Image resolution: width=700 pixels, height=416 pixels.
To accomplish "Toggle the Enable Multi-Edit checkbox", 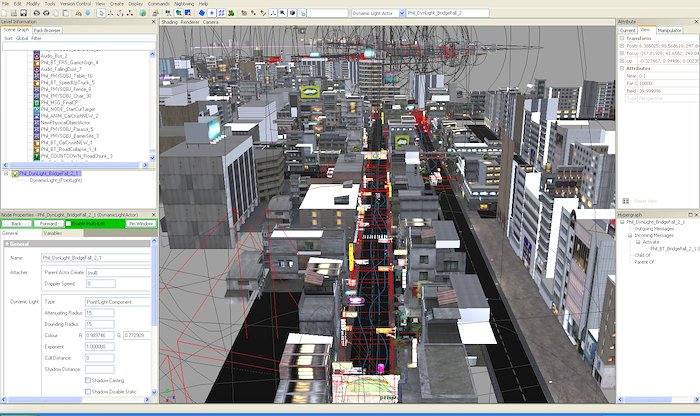I will (69, 224).
